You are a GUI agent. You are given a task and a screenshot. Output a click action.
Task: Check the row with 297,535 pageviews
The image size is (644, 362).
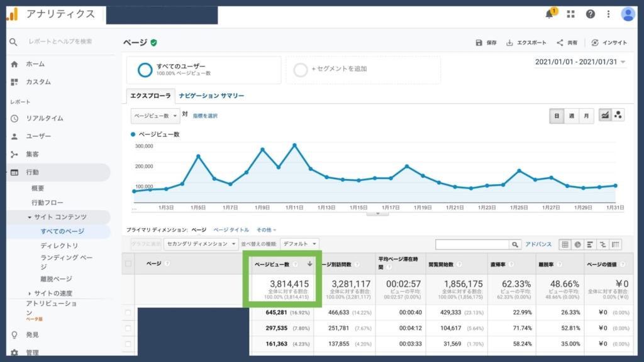(x=128, y=328)
